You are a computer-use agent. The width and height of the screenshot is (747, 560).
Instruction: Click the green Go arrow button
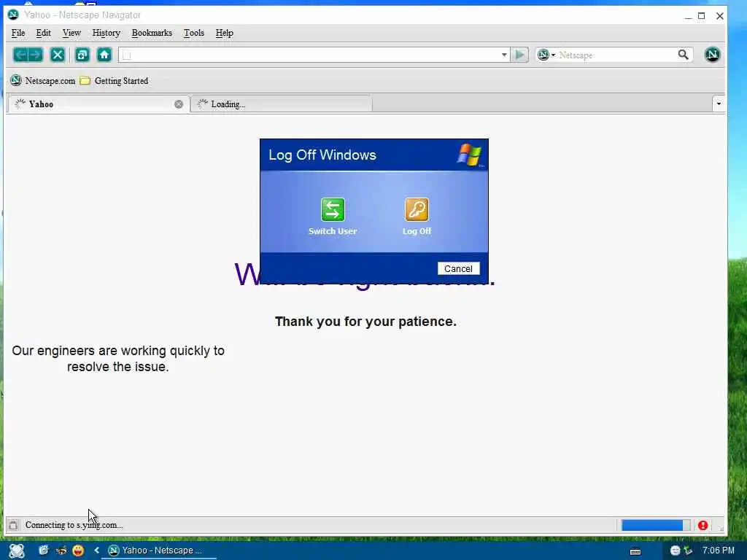click(x=519, y=55)
